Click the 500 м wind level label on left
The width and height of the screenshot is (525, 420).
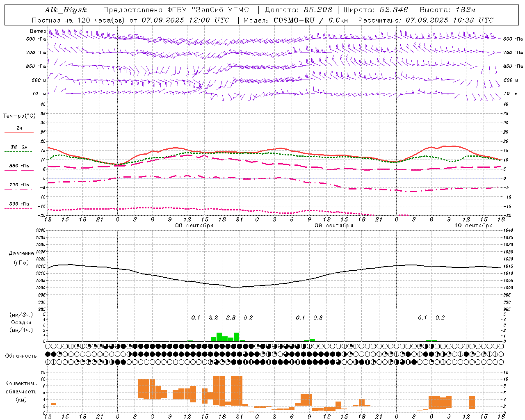coord(39,80)
